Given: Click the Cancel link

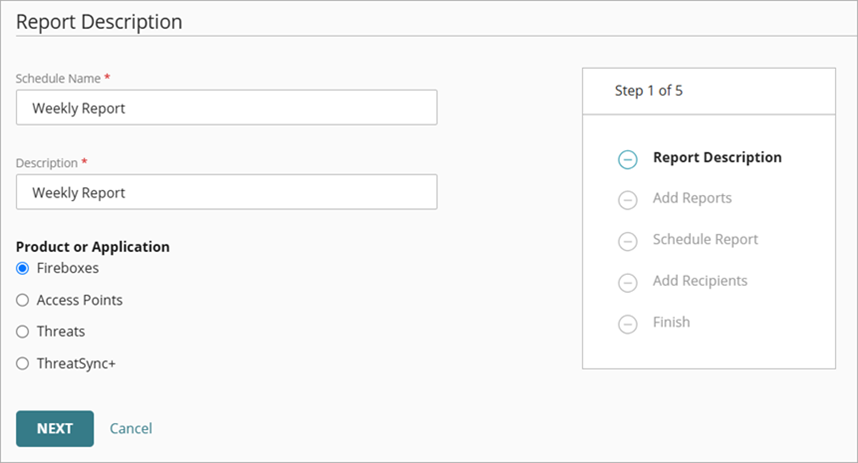Looking at the screenshot, I should pyautogui.click(x=131, y=428).
